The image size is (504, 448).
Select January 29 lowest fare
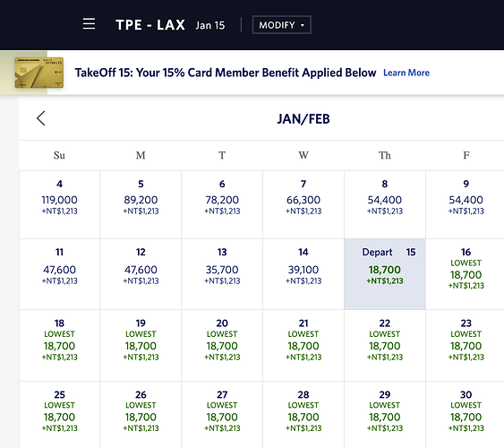[385, 415]
